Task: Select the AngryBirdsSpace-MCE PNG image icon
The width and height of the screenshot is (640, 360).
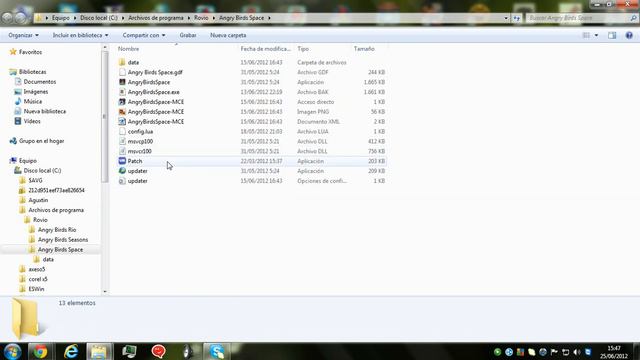Action: (122, 112)
